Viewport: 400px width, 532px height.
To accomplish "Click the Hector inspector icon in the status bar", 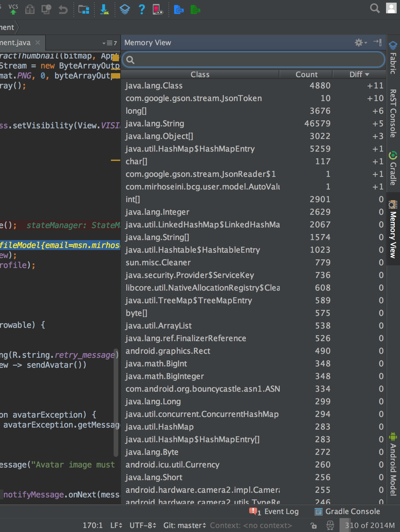I will tap(330, 525).
